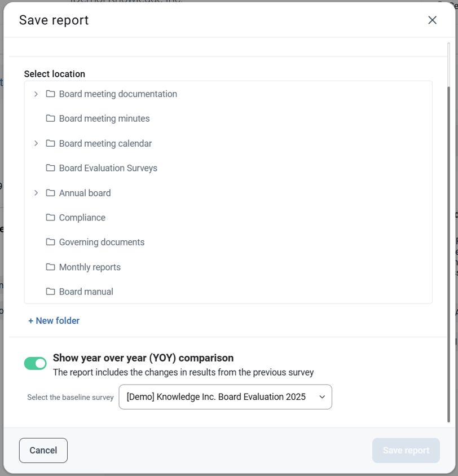Select the Governing documents location

pyautogui.click(x=102, y=242)
